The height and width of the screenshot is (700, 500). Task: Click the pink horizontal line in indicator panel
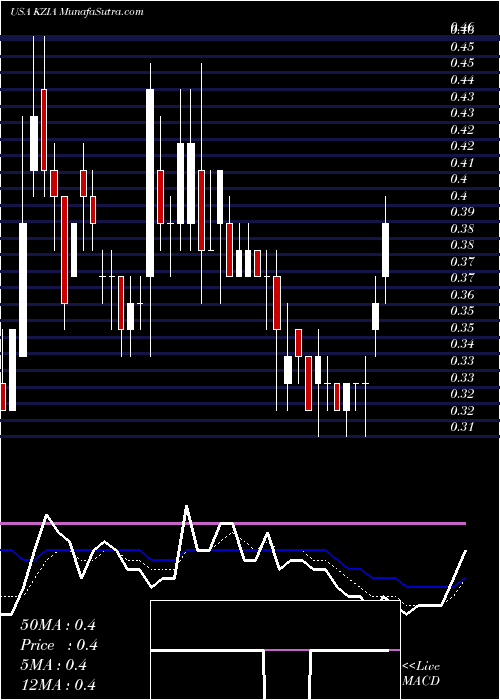(233, 523)
